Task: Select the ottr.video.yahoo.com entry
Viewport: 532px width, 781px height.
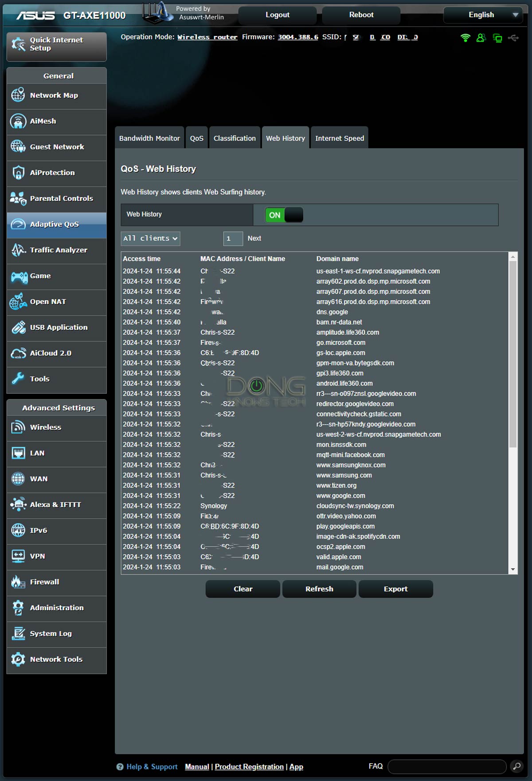Action: point(346,516)
